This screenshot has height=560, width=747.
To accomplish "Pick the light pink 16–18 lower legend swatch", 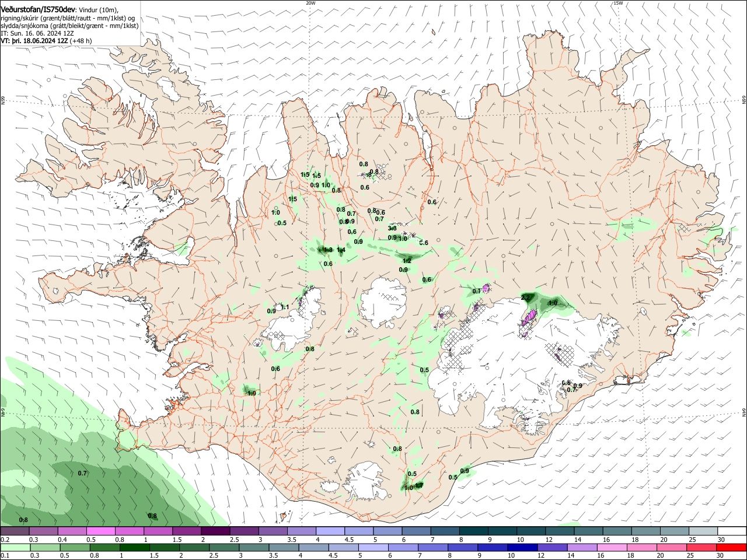I will click(x=613, y=547).
